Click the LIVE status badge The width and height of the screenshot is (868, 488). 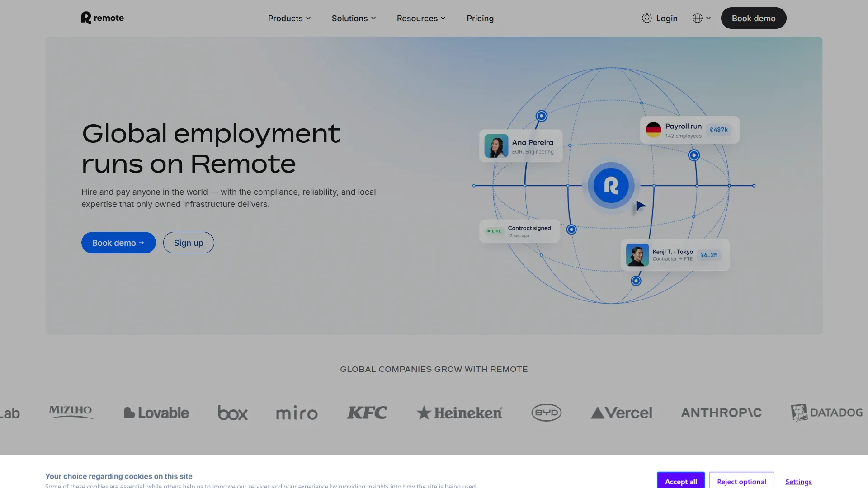pyautogui.click(x=494, y=231)
